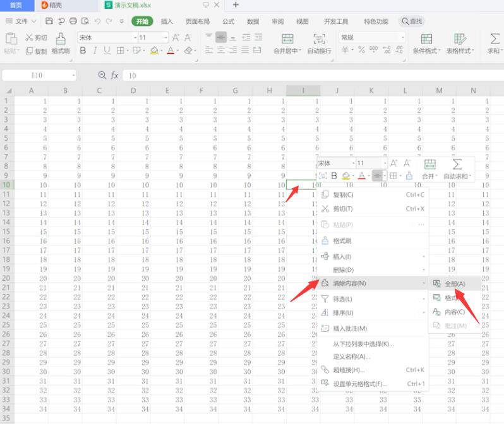Click mini toolbar font color A
504x424 pixels.
click(x=362, y=175)
